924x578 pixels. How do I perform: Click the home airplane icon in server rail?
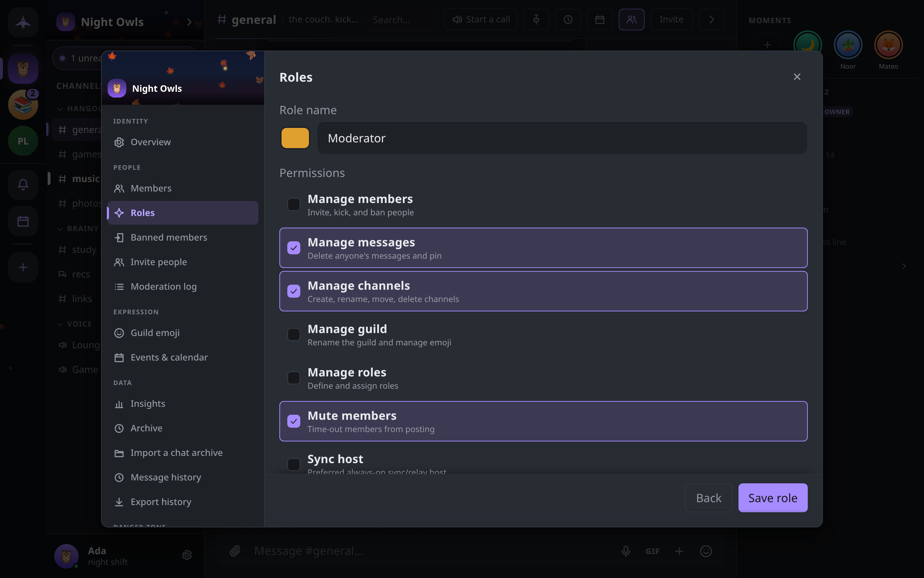pos(23,22)
